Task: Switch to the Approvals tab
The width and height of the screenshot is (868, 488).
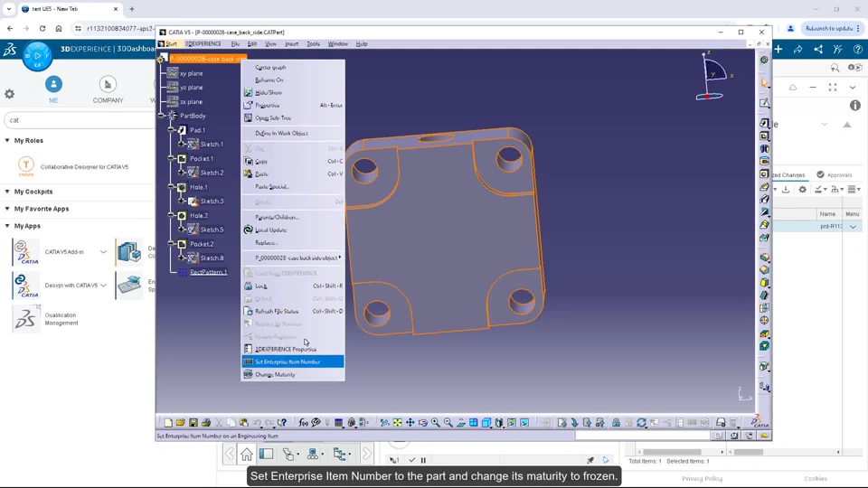Action: click(x=834, y=174)
